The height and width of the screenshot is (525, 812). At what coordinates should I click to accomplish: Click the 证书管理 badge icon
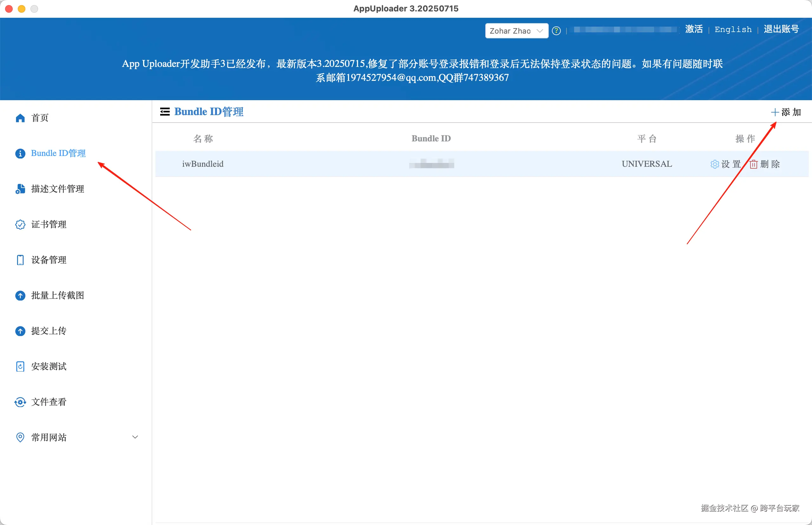point(20,224)
